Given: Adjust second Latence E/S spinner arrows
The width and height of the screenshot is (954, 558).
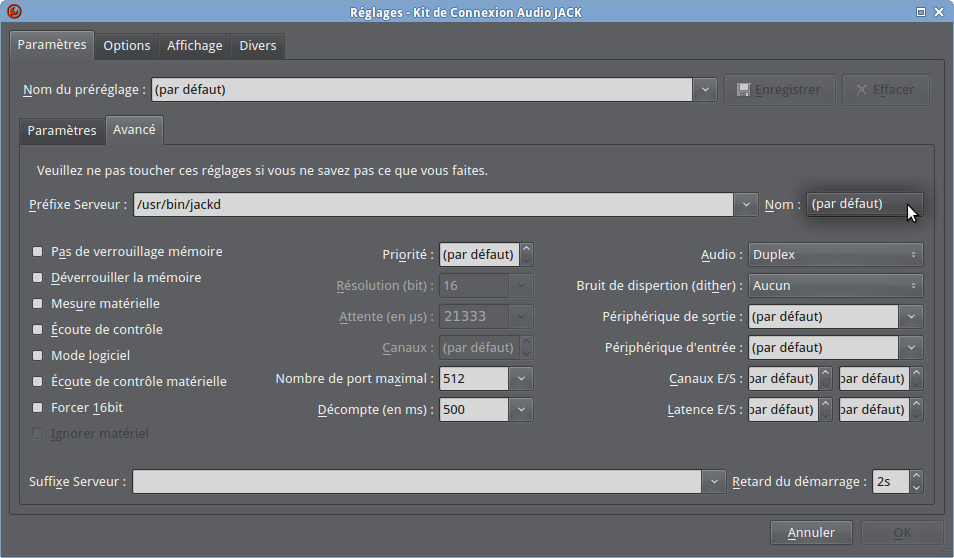Looking at the screenshot, I should [x=916, y=410].
